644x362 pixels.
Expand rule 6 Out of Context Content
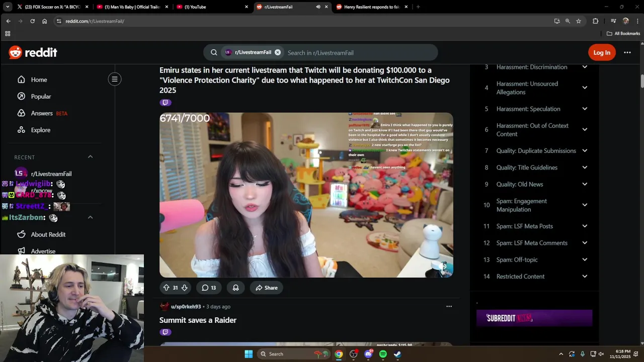point(585,130)
